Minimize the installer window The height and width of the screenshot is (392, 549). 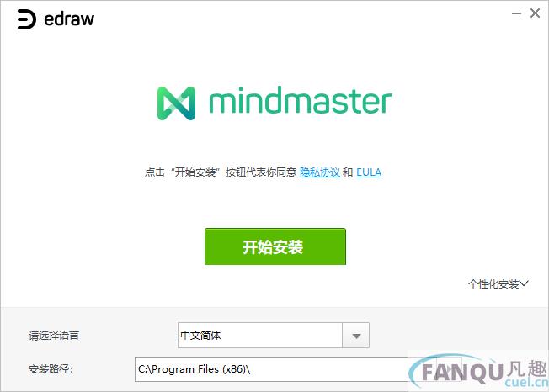516,13
